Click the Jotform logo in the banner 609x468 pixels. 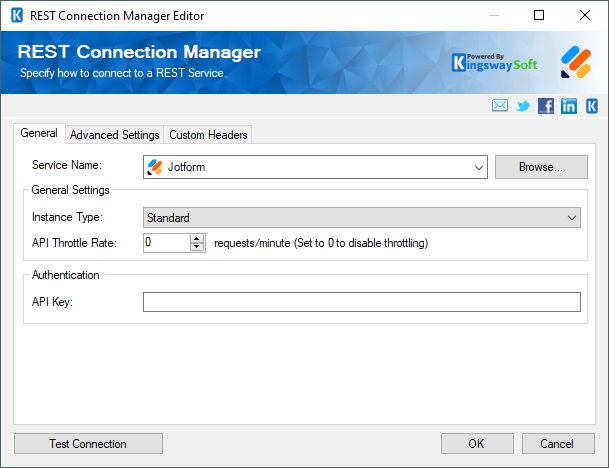coord(576,63)
